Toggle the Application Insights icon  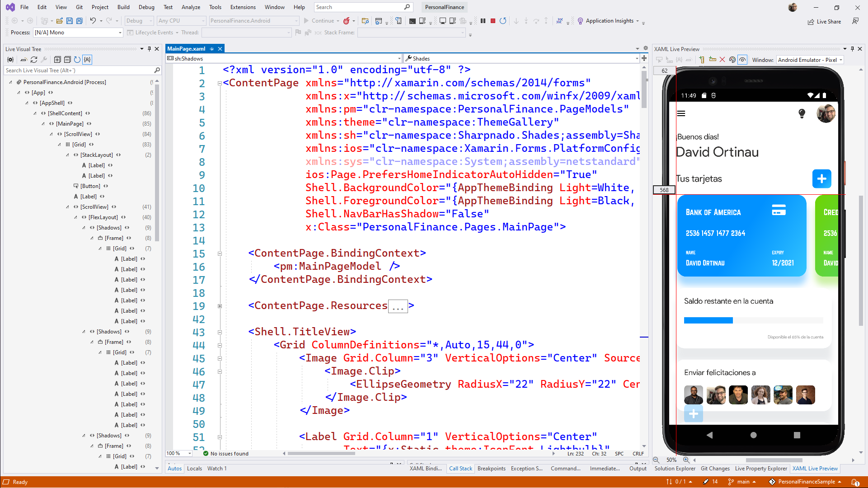pyautogui.click(x=580, y=20)
